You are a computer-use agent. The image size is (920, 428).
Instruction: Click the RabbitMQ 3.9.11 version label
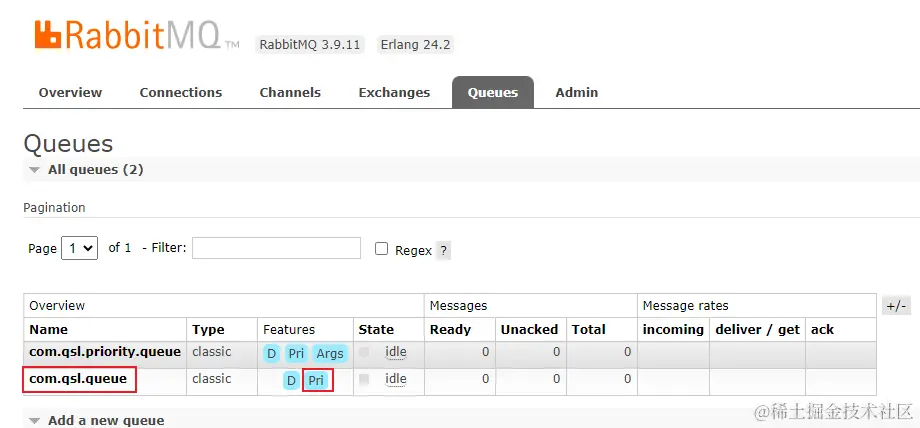[310, 45]
